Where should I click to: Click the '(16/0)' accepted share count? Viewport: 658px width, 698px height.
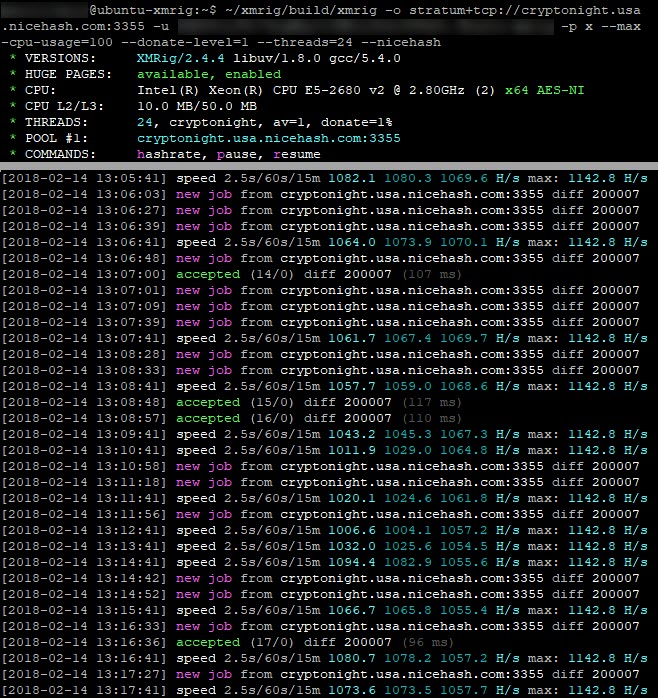(x=272, y=419)
